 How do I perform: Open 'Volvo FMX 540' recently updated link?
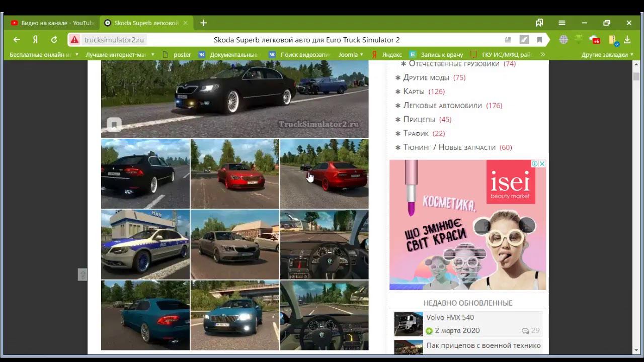click(450, 317)
